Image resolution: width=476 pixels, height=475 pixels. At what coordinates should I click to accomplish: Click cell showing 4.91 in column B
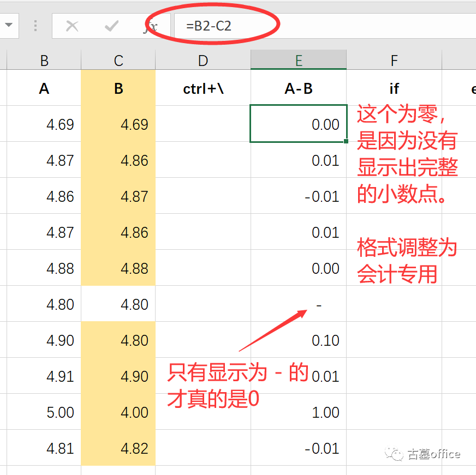[x=44, y=376]
